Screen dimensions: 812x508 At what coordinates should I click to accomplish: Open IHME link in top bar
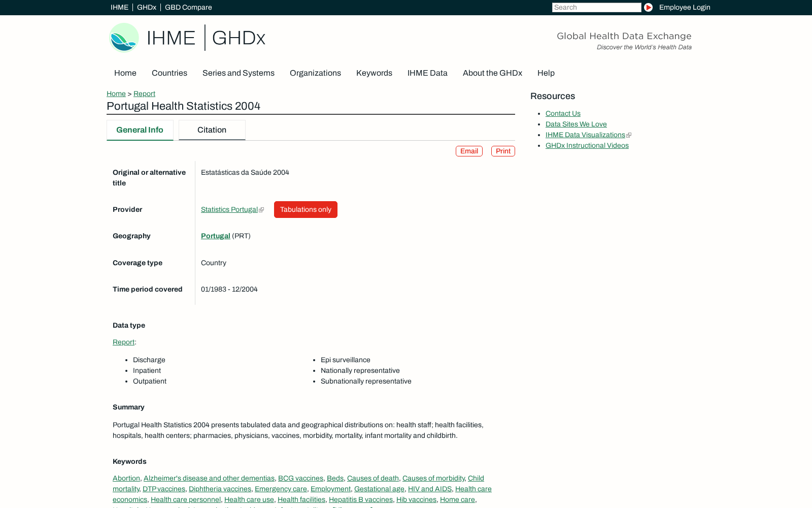(119, 7)
